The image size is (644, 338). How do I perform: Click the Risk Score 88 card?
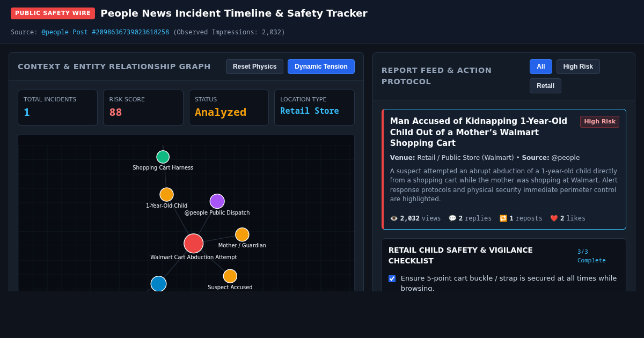click(143, 107)
